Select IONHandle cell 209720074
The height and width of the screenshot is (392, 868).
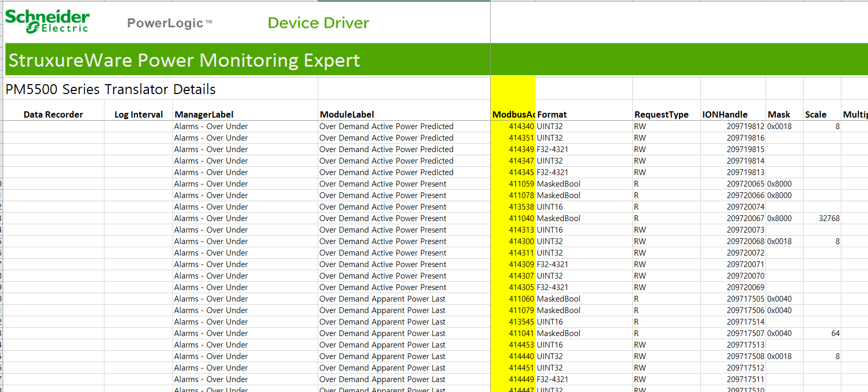(733, 207)
